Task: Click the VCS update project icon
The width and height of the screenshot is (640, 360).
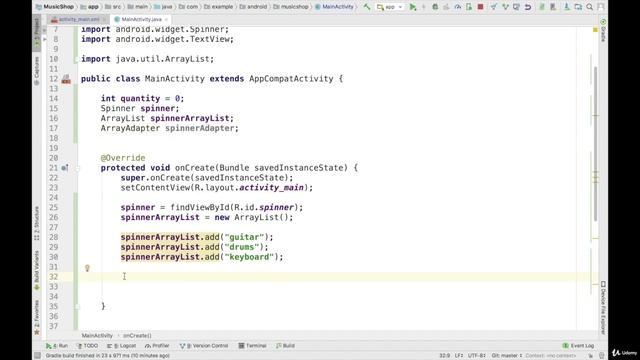Action: 493,7
